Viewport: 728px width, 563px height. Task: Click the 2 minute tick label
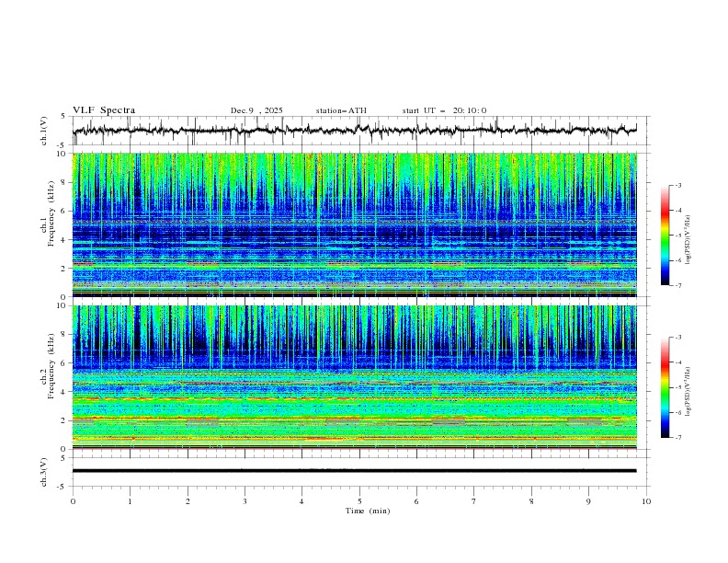pyautogui.click(x=188, y=501)
